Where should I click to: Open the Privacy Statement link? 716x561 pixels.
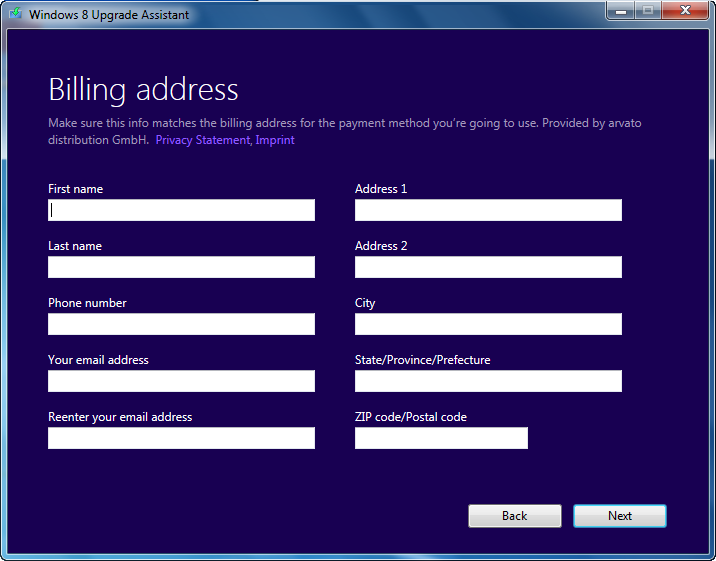click(203, 140)
